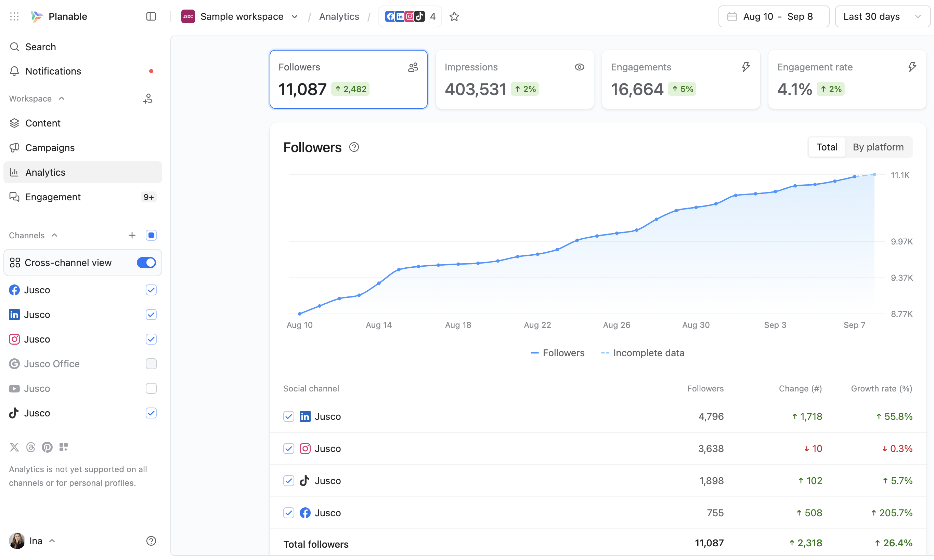The height and width of the screenshot is (560, 934).
Task: Open the Last 30 days dropdown
Action: [882, 17]
